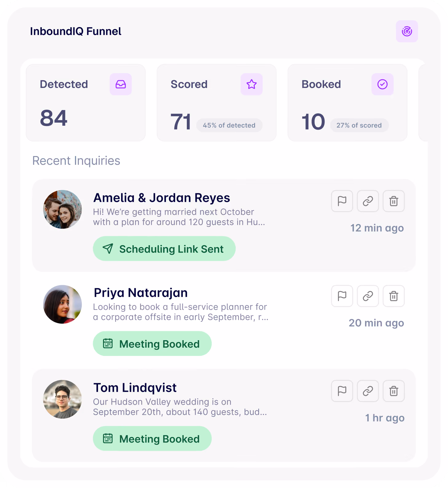
Task: Click the Detected count 84
Action: pos(54,118)
